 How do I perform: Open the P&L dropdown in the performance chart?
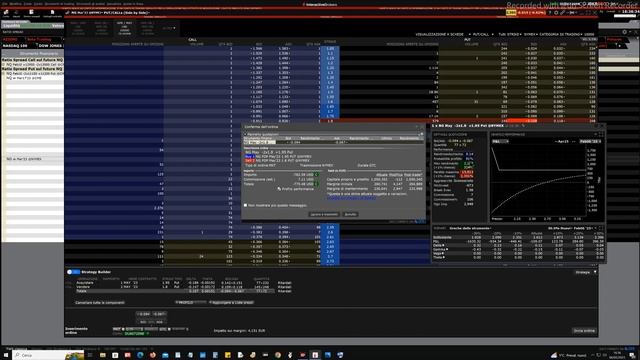click(x=500, y=141)
